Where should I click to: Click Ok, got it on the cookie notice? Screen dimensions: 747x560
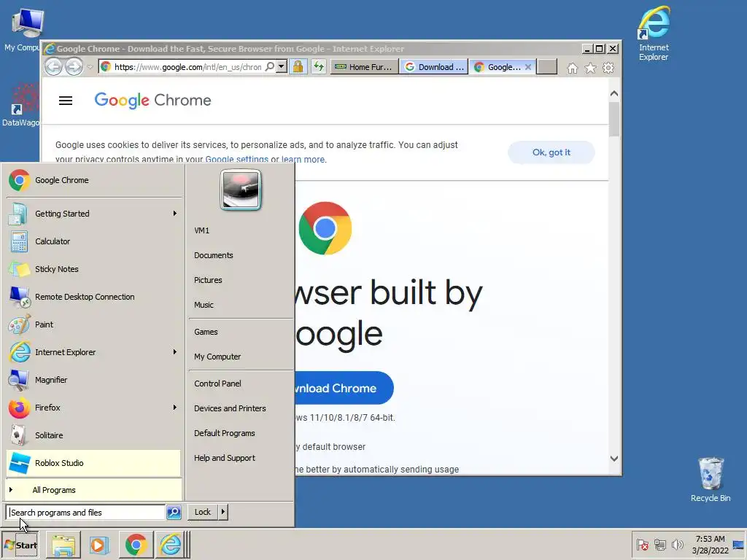click(551, 152)
